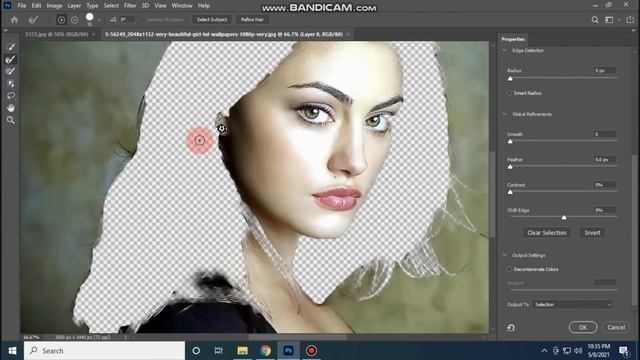
Task: Open the notification center icon
Action: tap(624, 351)
